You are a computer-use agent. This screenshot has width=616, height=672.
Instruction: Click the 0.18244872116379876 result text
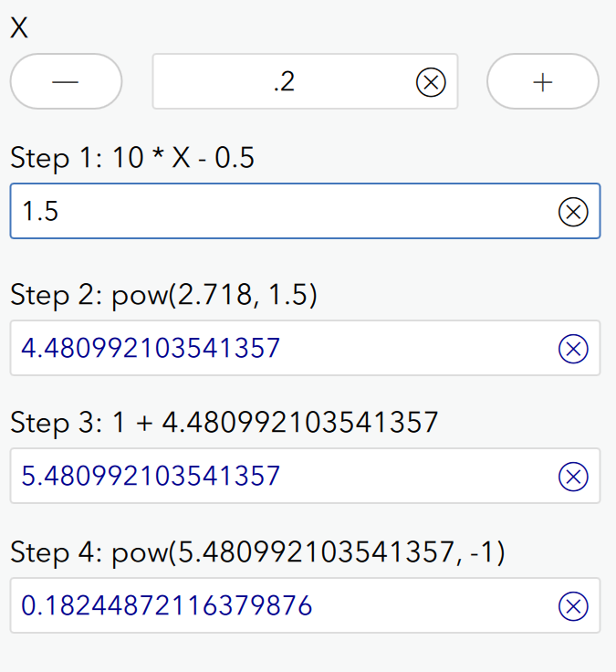pos(166,606)
